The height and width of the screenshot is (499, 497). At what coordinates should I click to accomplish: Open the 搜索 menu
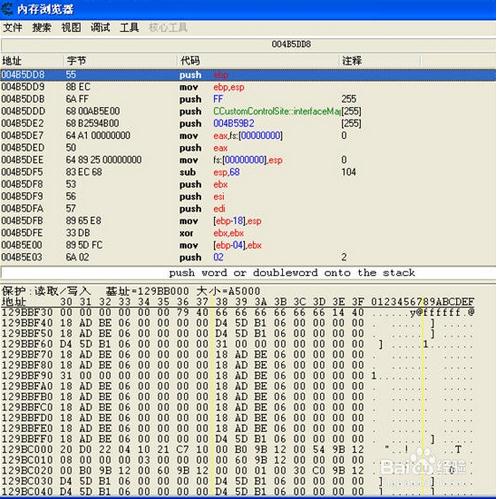(42, 28)
